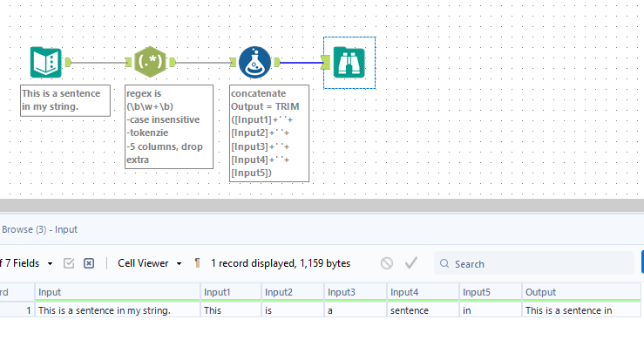Screen dimensions: 644x340
Task: Open the '7 Fields' dropdown
Action: [27, 263]
